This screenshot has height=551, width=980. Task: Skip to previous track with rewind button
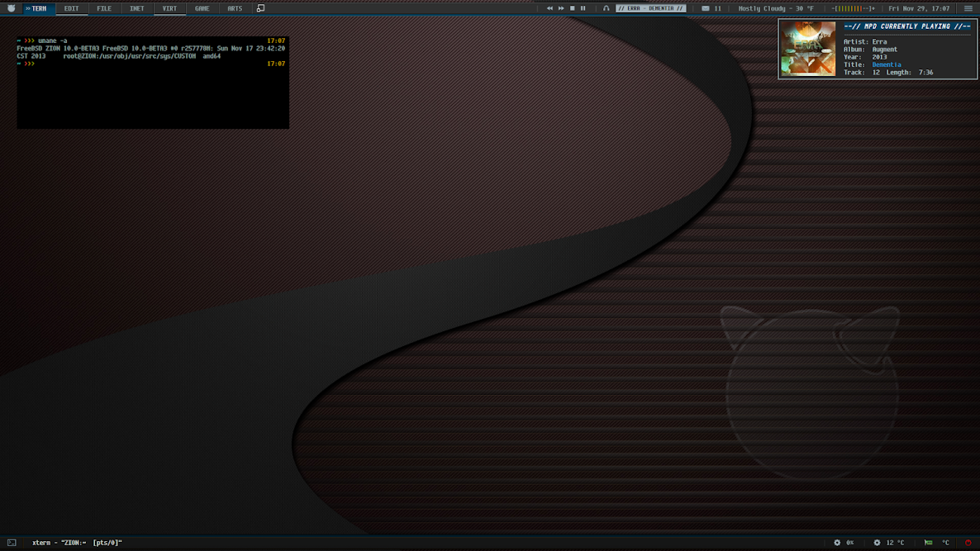(549, 8)
